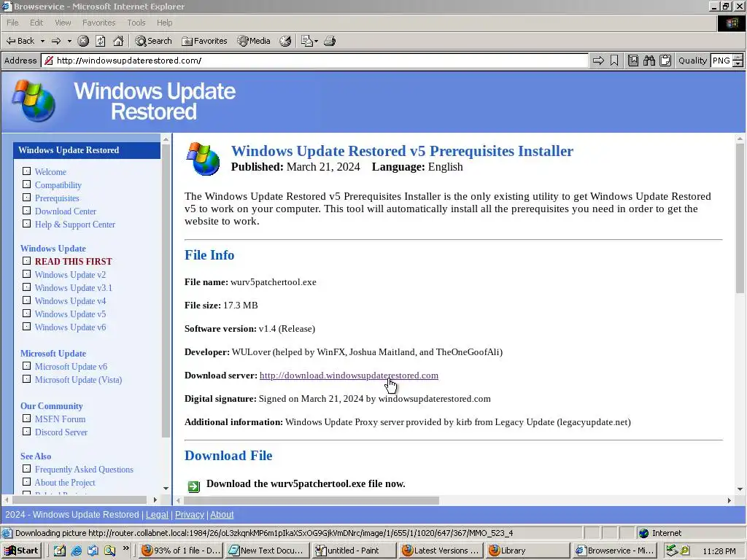
Task: Go forward with the Forward arrow
Action: click(x=55, y=41)
